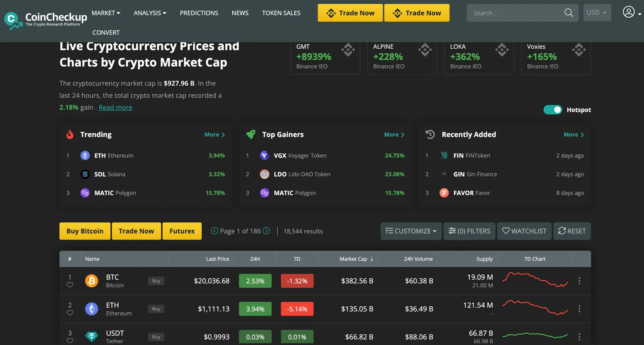This screenshot has width=644, height=345.
Task: Click the Binance icon on LOKA card
Action: [x=502, y=50]
